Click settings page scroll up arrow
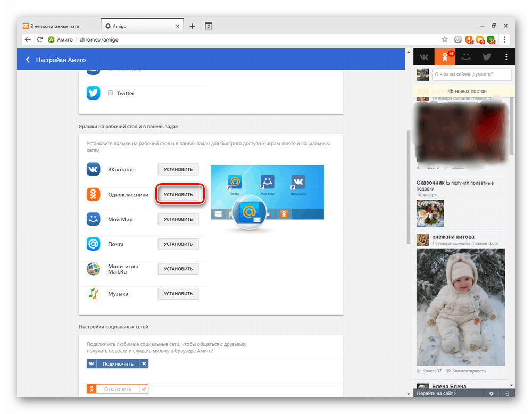Image resolution: width=532 pixels, height=414 pixels. 409,52
